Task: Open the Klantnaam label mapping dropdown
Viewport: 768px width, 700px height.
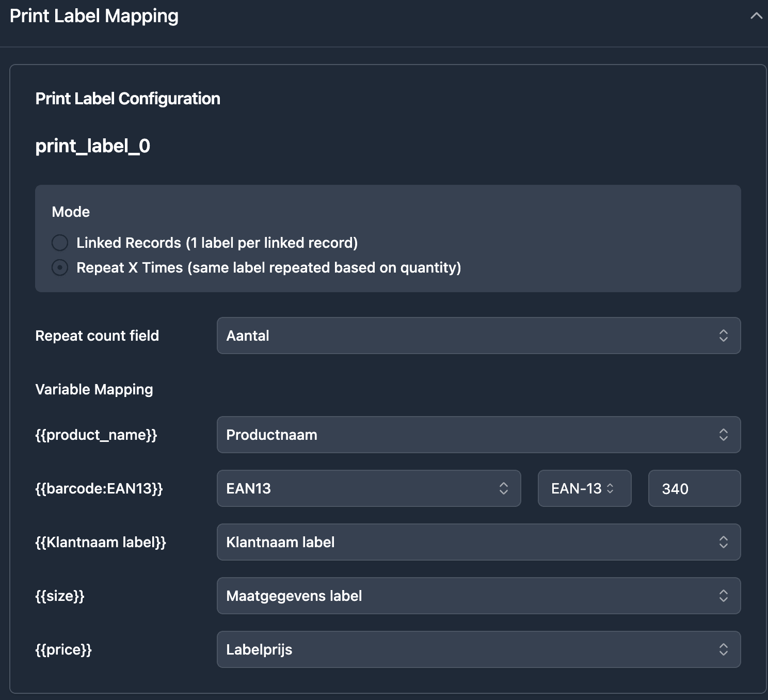Action: 478,542
